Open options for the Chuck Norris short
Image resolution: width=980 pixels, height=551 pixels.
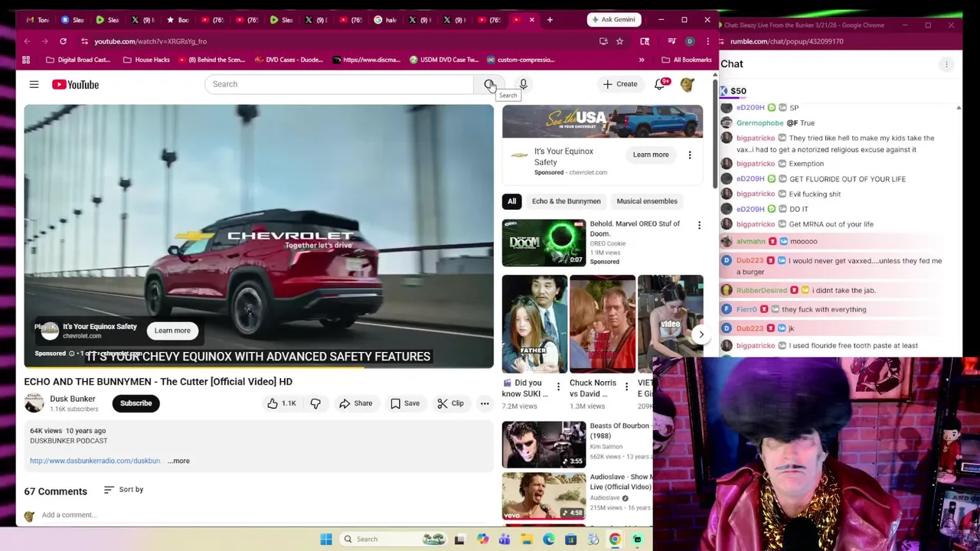(x=626, y=387)
